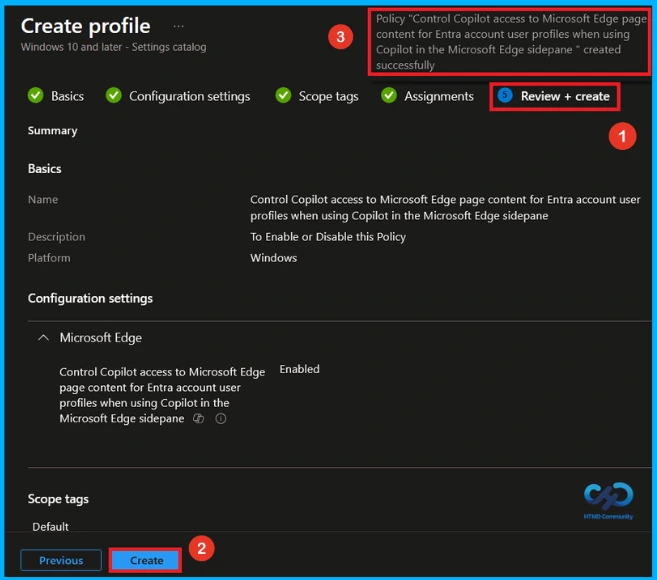Select the Review + create step

[565, 96]
